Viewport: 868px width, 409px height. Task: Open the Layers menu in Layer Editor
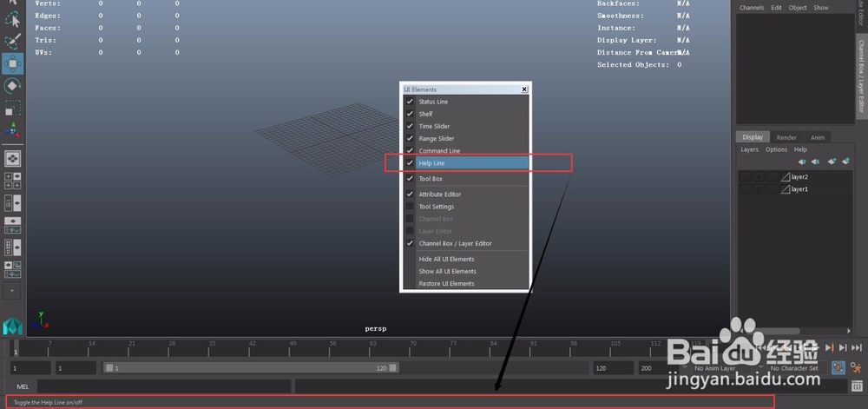(x=750, y=149)
